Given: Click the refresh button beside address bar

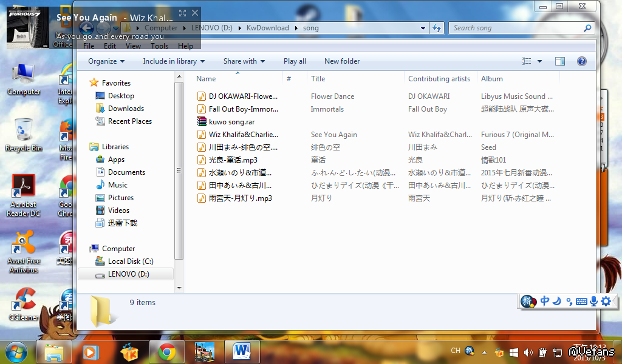Looking at the screenshot, I should click(436, 28).
